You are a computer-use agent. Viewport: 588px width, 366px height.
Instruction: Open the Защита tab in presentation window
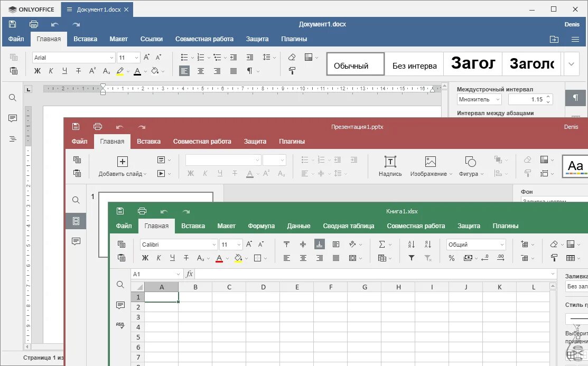tap(255, 142)
